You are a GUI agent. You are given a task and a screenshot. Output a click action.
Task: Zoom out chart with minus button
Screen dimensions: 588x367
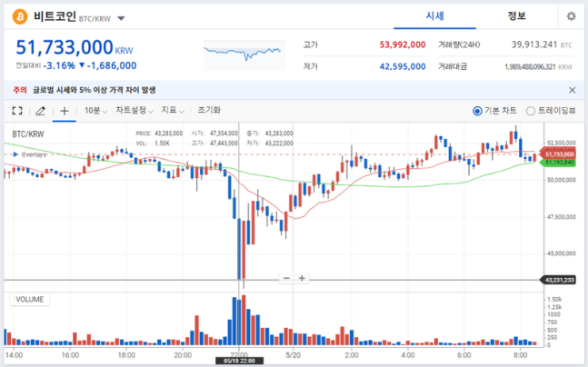pyautogui.click(x=286, y=278)
